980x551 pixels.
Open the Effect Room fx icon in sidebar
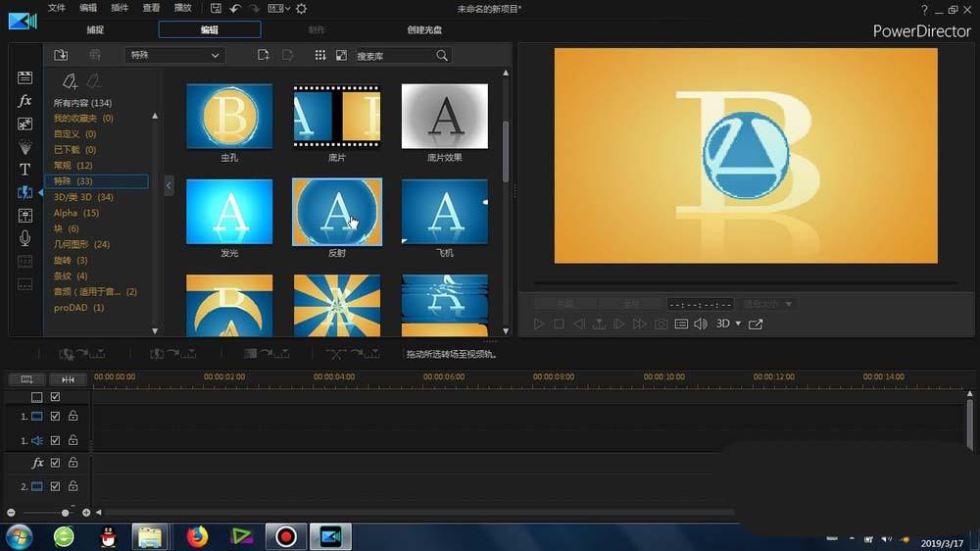[x=24, y=101]
